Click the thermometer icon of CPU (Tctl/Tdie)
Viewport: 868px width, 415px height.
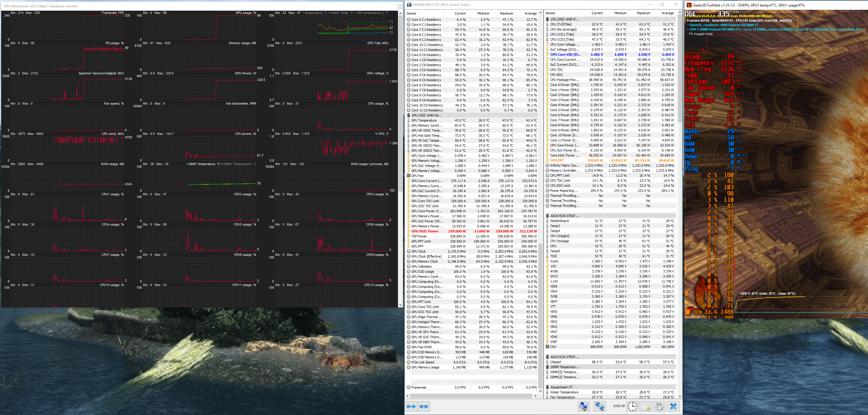pos(547,24)
